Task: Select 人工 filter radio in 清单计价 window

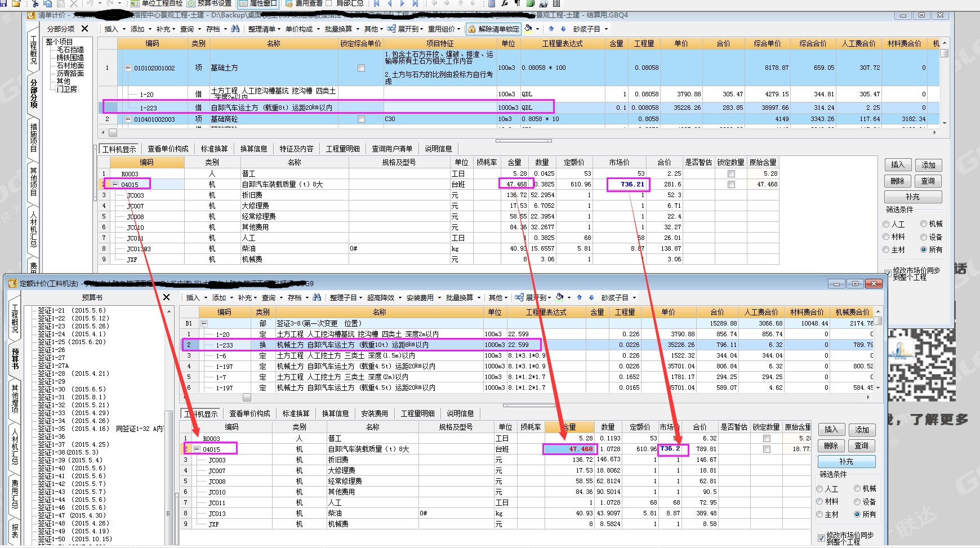Action: [886, 224]
